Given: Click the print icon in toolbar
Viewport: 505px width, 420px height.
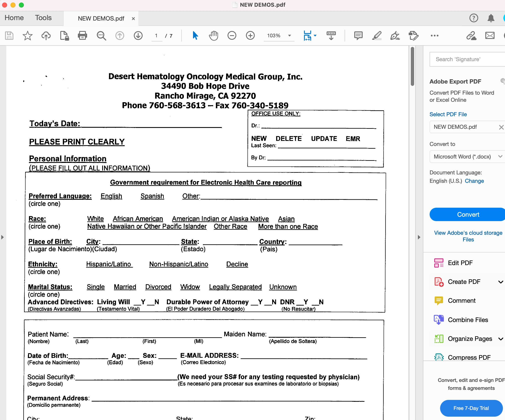Looking at the screenshot, I should (82, 36).
